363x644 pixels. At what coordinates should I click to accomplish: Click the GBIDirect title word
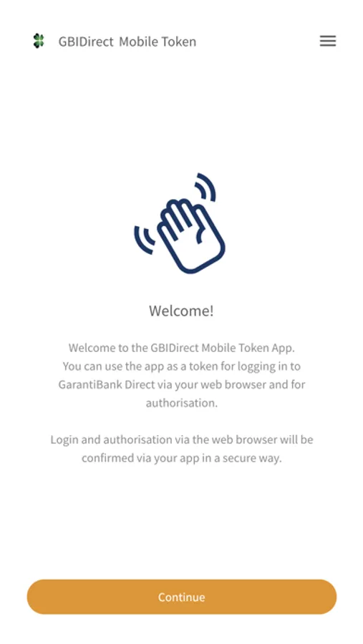86,42
